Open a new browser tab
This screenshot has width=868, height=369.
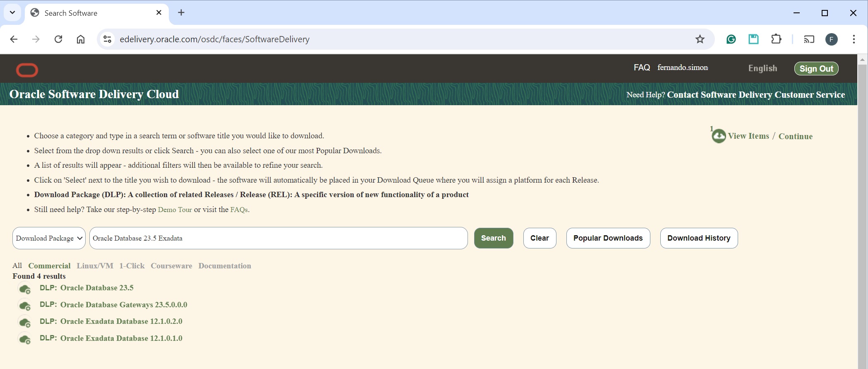[181, 13]
